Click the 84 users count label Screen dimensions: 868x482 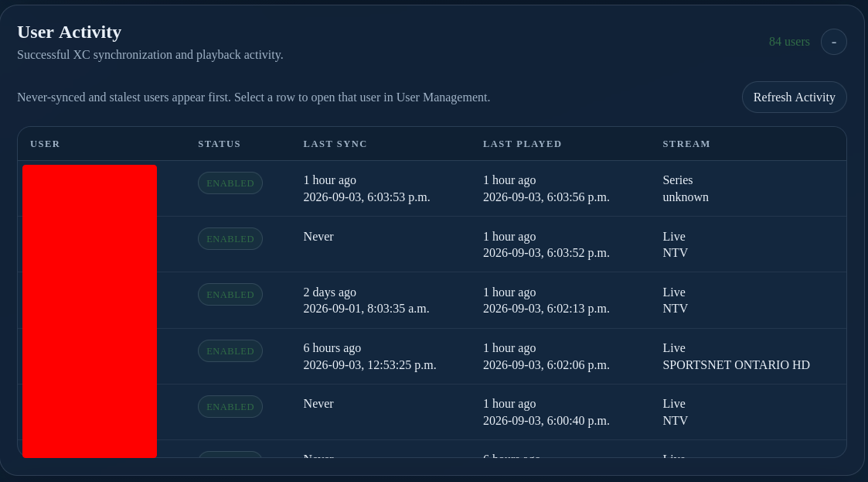pyautogui.click(x=789, y=42)
